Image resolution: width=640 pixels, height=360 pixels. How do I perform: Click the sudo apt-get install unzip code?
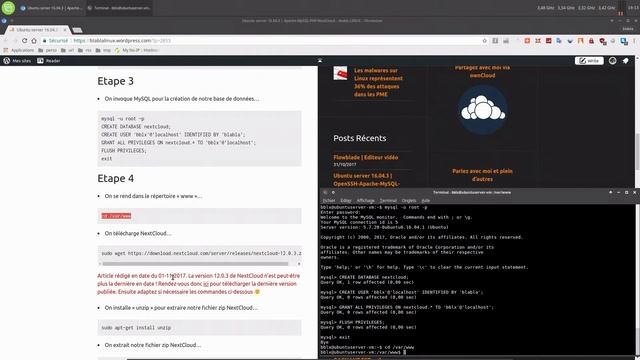coord(136,327)
